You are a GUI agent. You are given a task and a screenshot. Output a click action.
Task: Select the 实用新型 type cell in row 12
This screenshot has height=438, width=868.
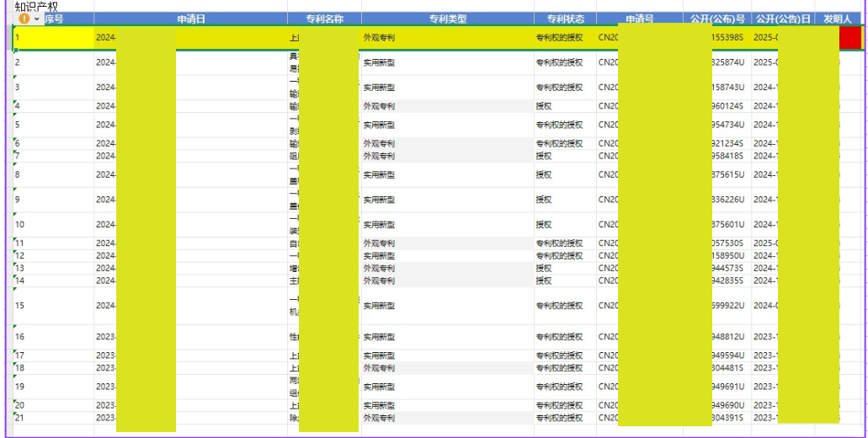(448, 256)
